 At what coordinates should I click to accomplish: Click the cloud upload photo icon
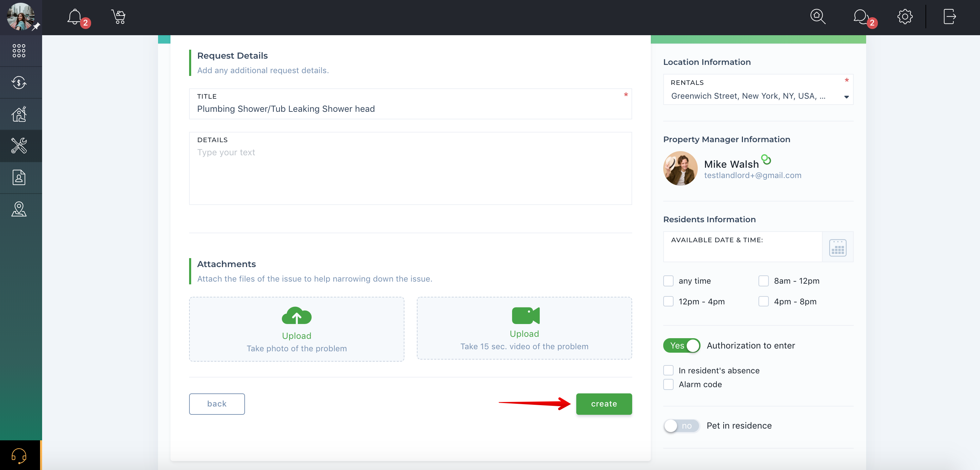296,315
